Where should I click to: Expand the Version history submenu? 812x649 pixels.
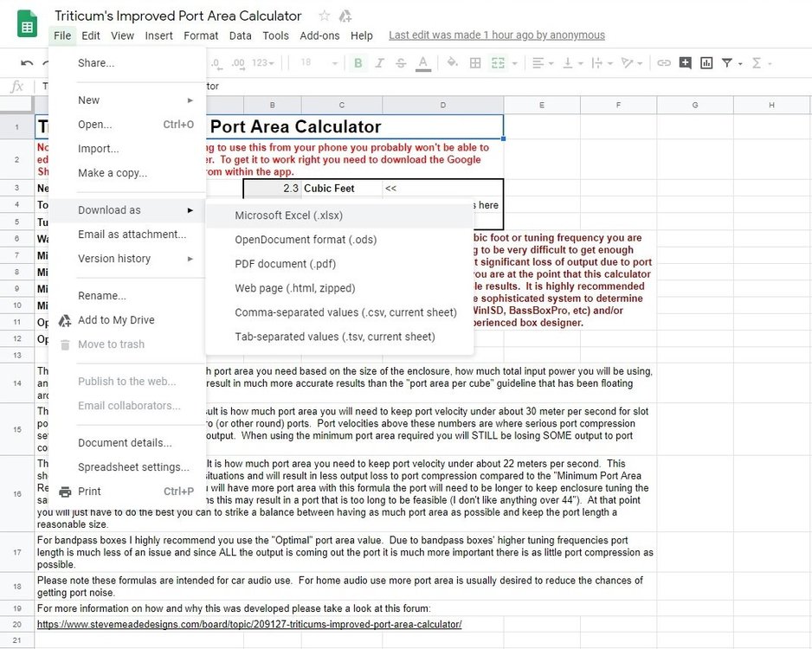tap(127, 259)
